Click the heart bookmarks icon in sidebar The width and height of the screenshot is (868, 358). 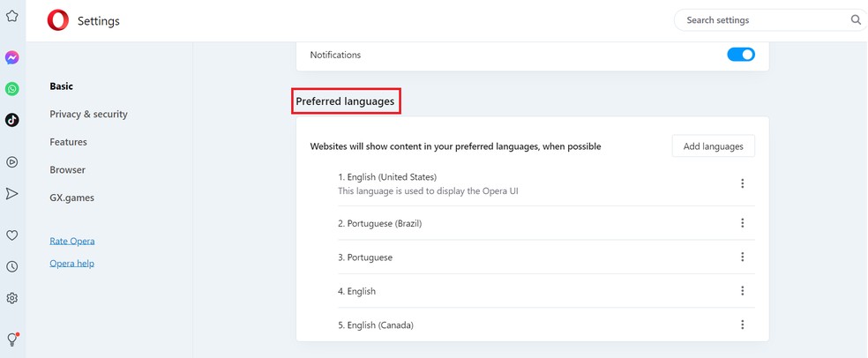[x=12, y=235]
